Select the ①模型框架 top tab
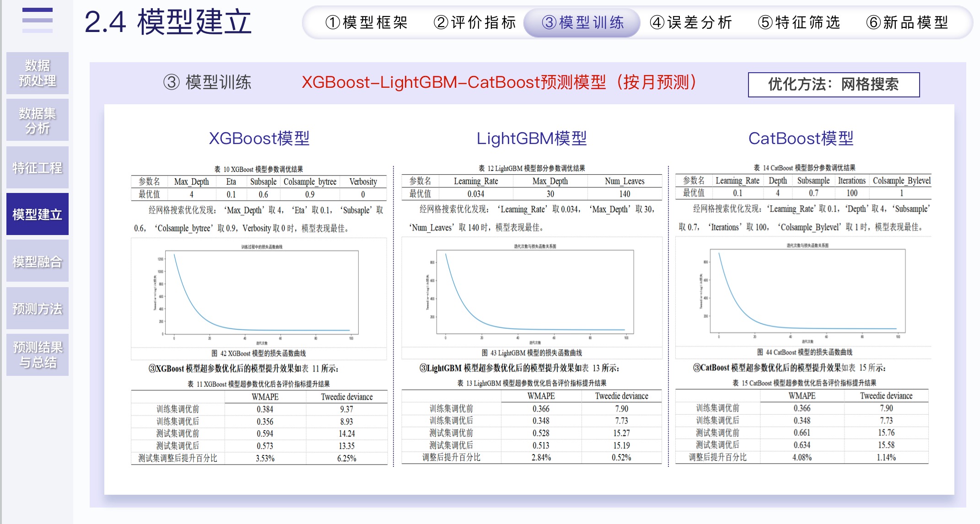This screenshot has width=980, height=524. (366, 22)
